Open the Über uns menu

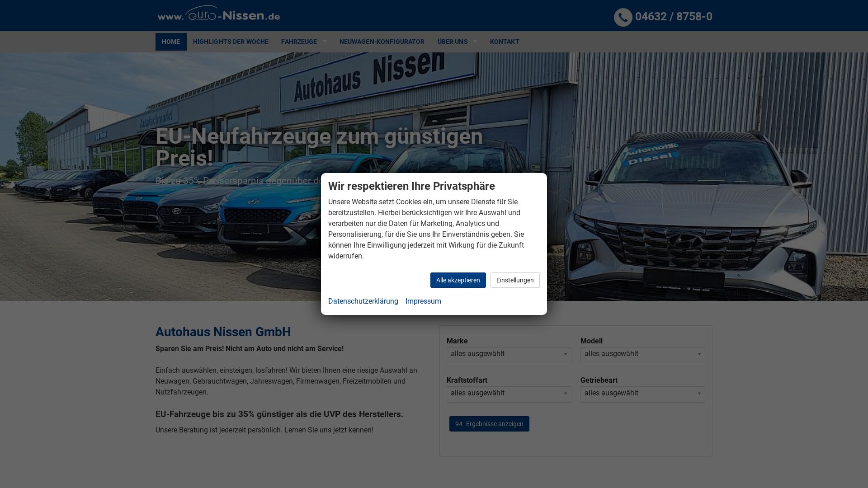453,42
